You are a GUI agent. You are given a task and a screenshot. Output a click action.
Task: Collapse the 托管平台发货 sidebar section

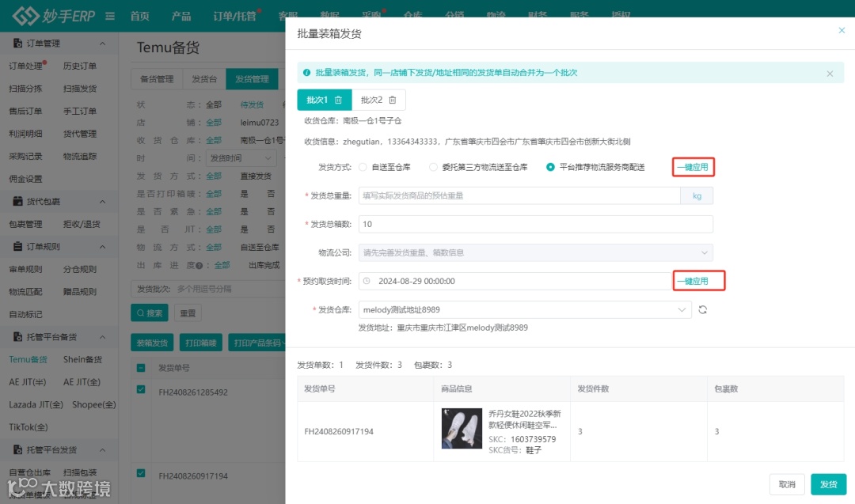pyautogui.click(x=102, y=449)
